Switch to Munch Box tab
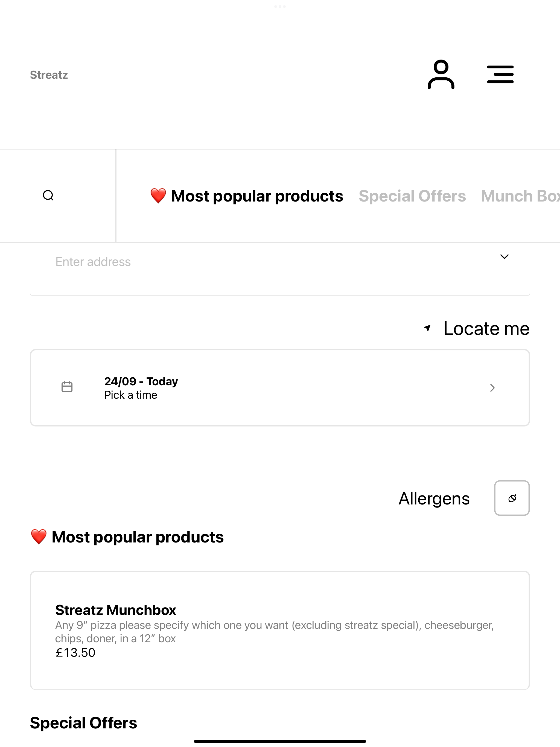 tap(520, 196)
